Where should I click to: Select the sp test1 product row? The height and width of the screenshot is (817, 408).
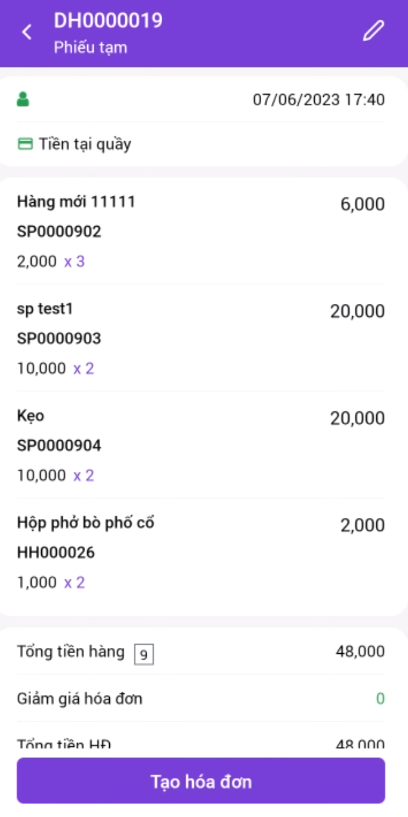pos(201,339)
